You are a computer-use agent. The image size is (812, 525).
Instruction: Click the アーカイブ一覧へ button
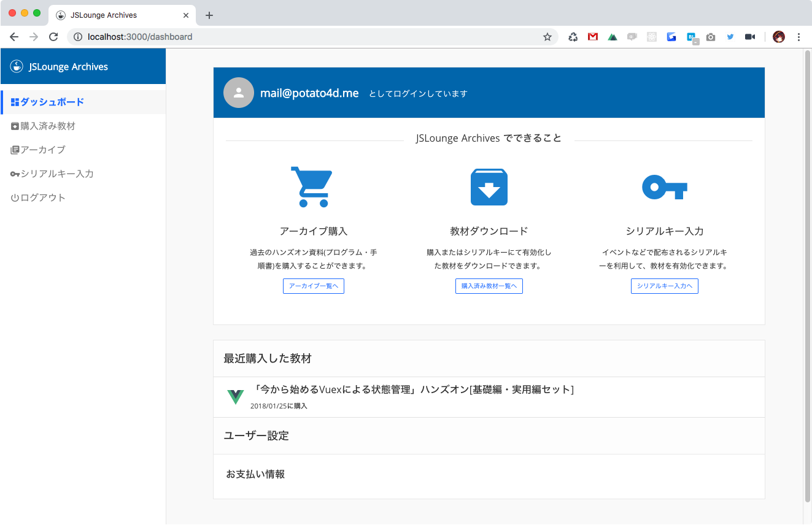(314, 286)
